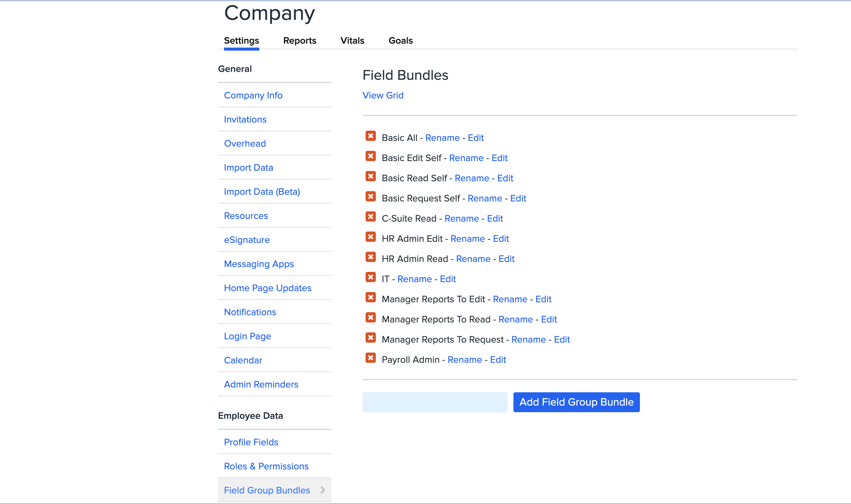The image size is (851, 504).
Task: Rename the Manager Reports To Edit bundle
Action: 510,299
